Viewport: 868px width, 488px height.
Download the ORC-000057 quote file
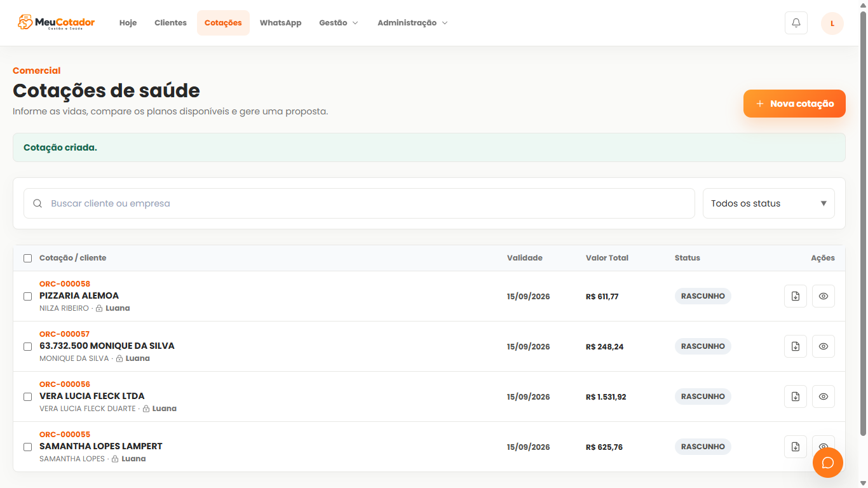796,346
